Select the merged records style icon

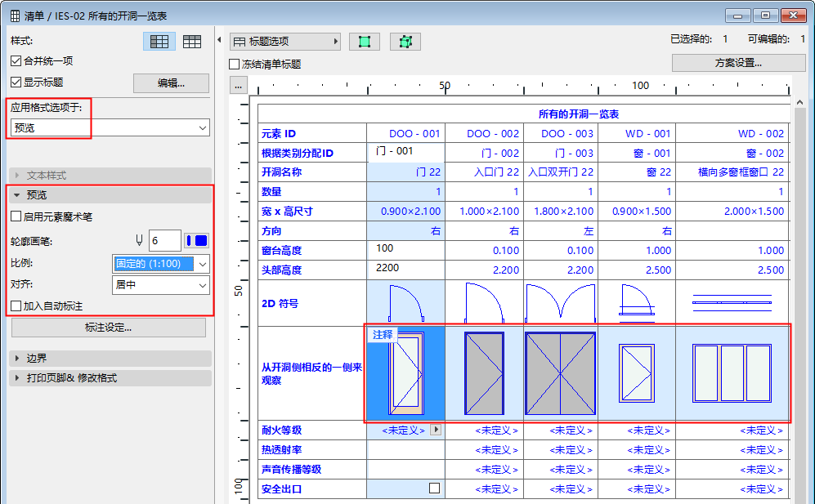click(x=159, y=42)
